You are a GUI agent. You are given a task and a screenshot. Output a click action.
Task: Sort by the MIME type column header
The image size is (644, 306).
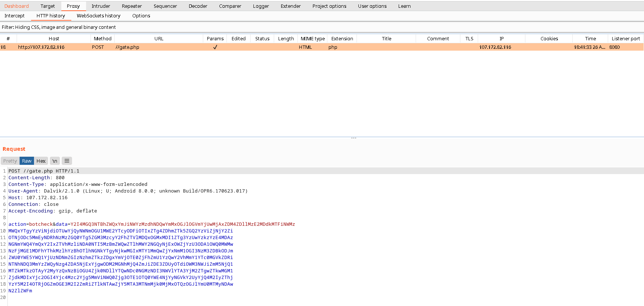pyautogui.click(x=313, y=38)
